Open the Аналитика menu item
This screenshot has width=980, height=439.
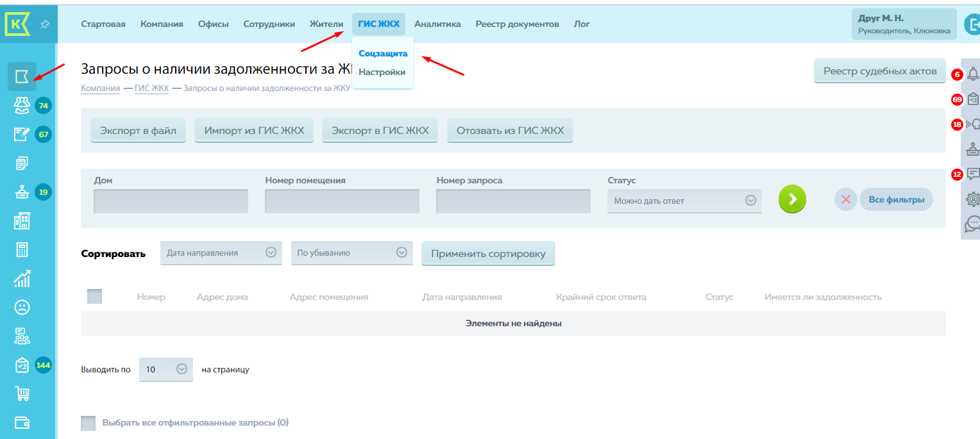click(437, 24)
